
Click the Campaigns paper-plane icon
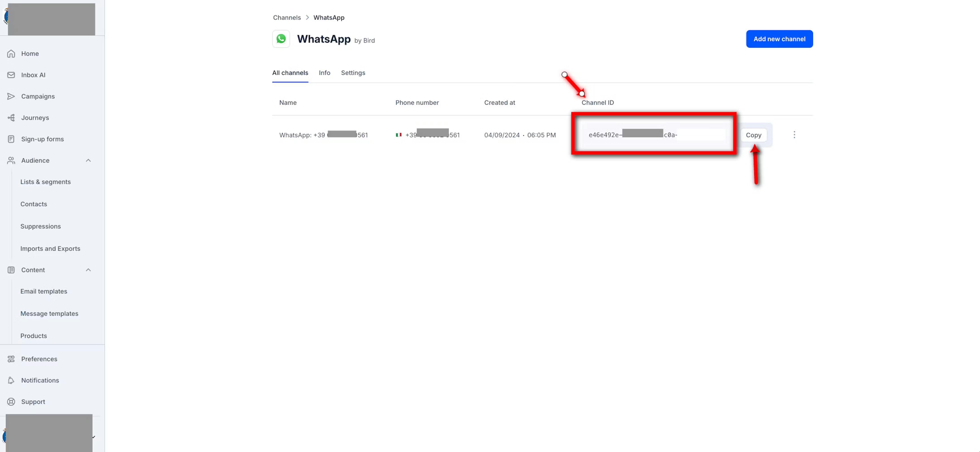11,96
